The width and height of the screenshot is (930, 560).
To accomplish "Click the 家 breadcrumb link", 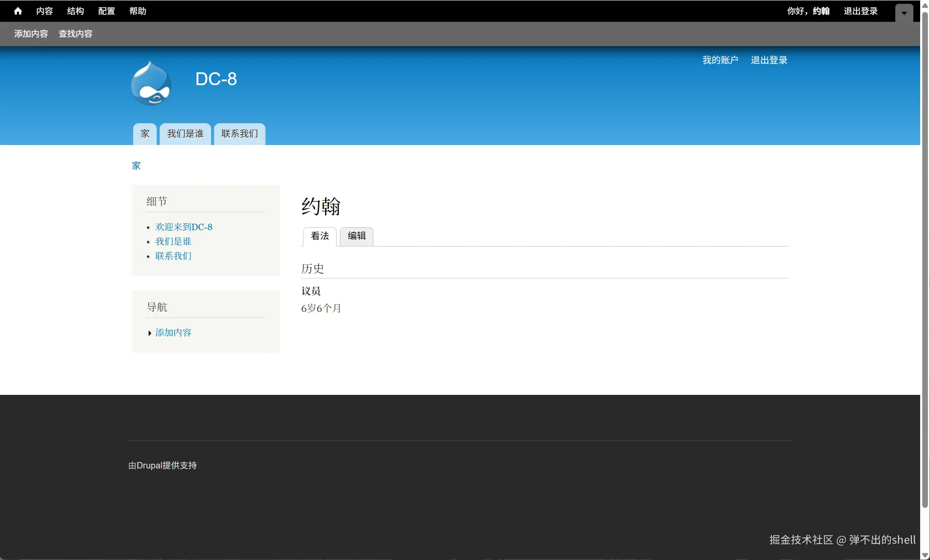I will click(x=136, y=166).
